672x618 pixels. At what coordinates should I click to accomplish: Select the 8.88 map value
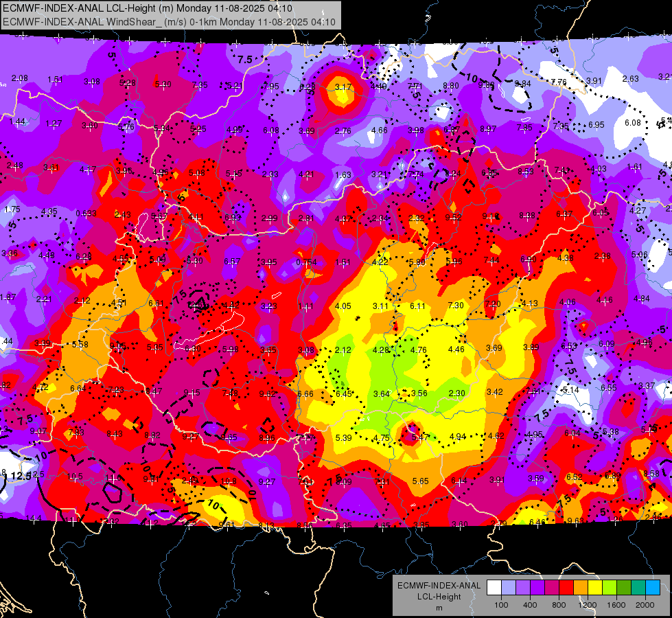(527, 216)
